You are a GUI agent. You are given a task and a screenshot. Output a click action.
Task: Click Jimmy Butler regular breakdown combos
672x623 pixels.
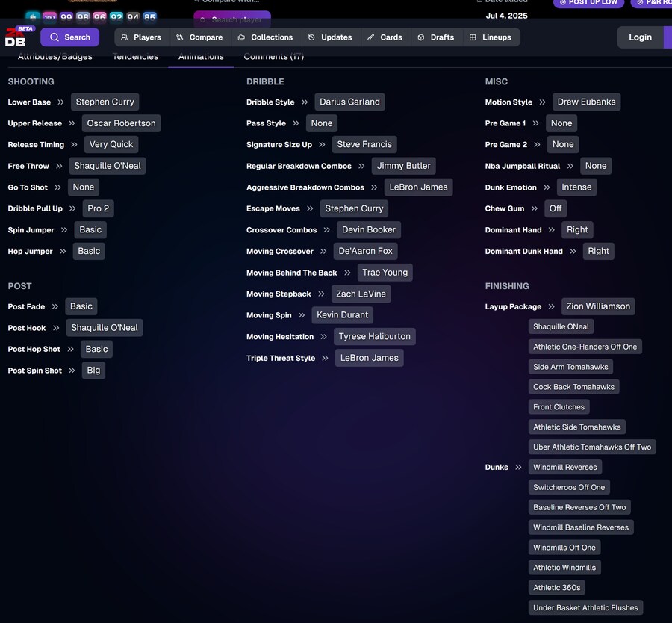coord(404,166)
